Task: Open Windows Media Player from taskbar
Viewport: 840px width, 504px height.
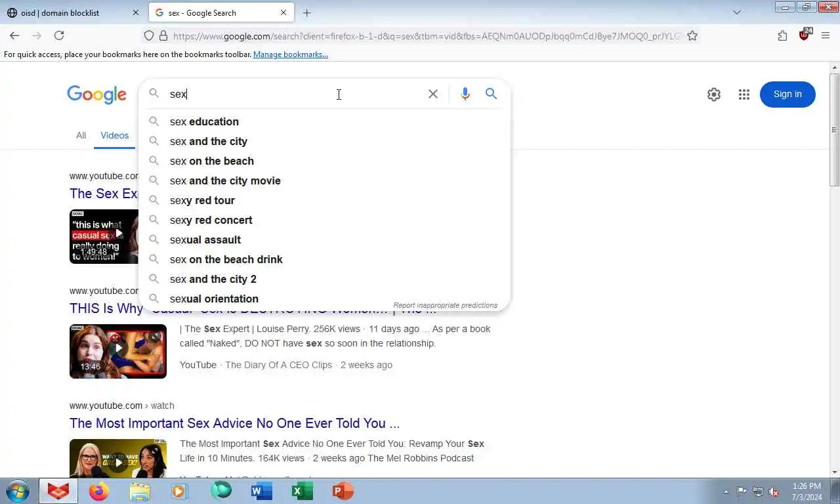Action: (179, 491)
